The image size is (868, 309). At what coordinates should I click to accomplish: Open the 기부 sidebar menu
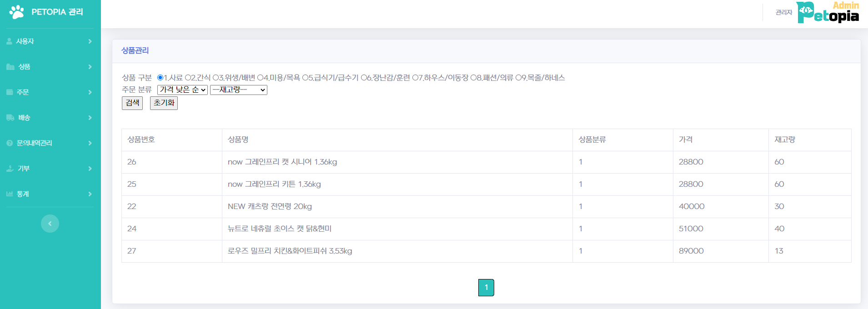click(x=50, y=169)
